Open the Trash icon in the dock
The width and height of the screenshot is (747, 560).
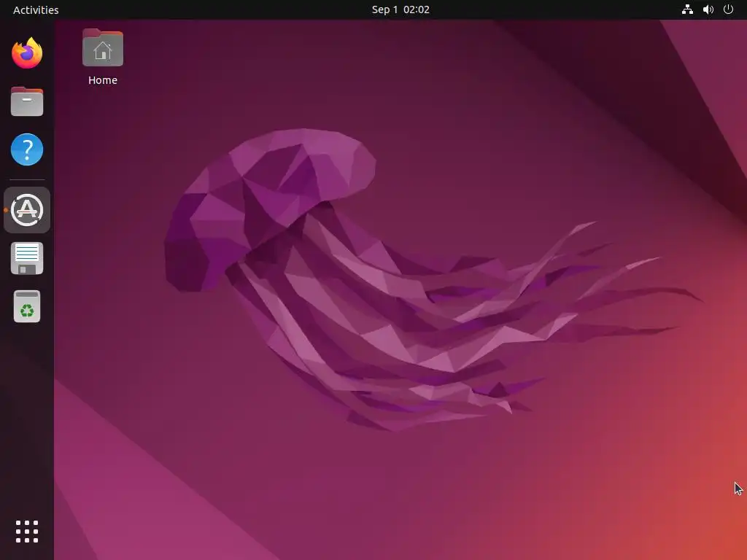(27, 306)
